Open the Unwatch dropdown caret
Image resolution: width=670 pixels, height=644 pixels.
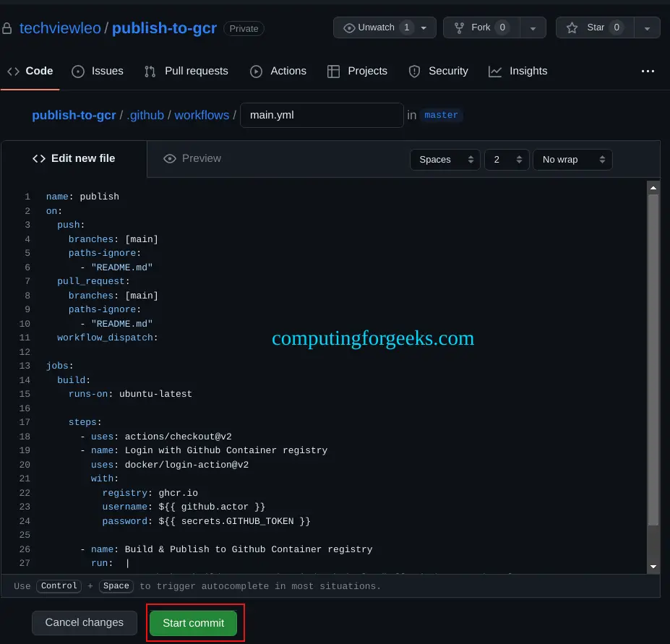pyautogui.click(x=424, y=27)
